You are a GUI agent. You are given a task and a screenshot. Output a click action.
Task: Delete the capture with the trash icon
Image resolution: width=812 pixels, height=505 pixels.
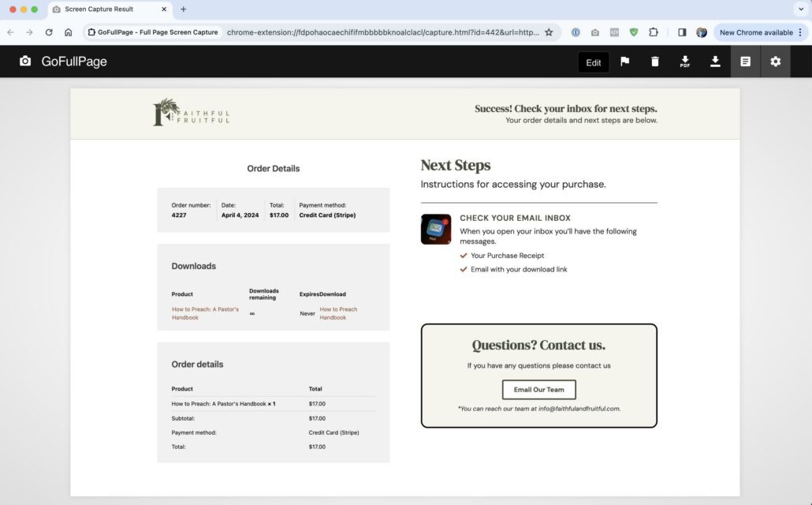[654, 62]
